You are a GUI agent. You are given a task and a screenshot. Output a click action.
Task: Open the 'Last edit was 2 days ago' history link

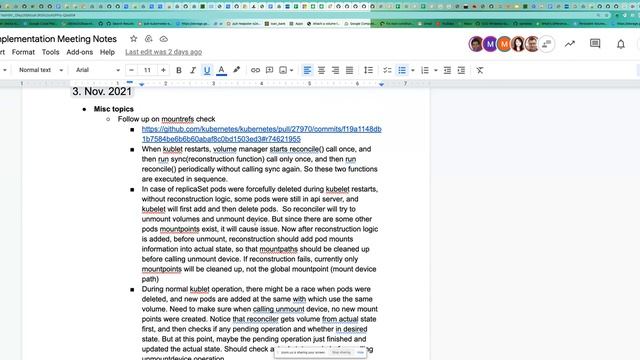(164, 52)
